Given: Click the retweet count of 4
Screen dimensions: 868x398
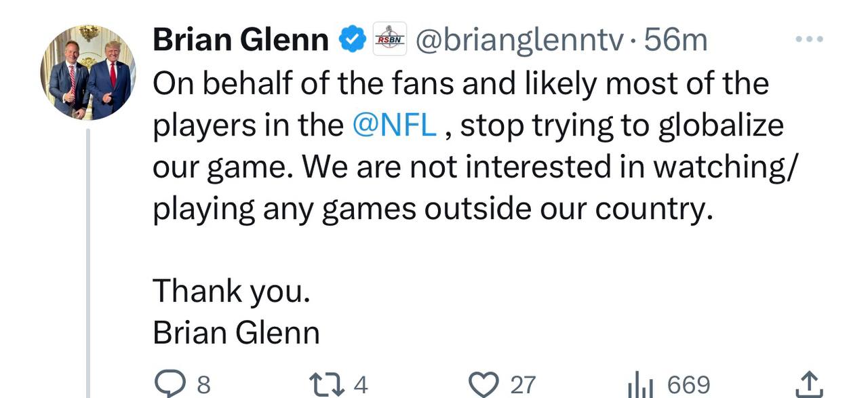Looking at the screenshot, I should (361, 385).
